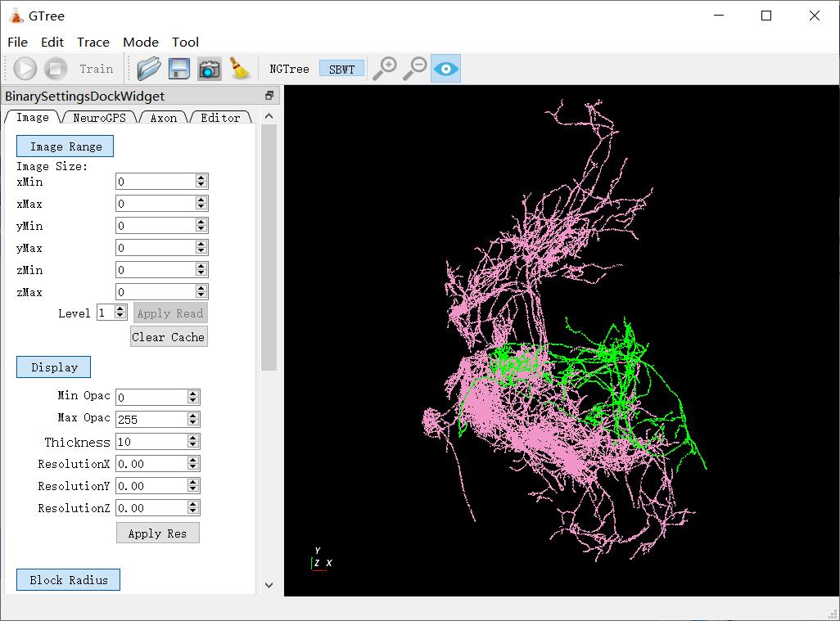Switch to the NeuroGPS tab
840x621 pixels.
[x=99, y=118]
